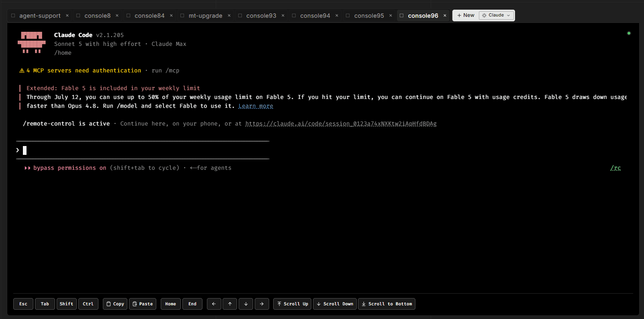
Task: Click the Claude Code pixel mascot logo
Action: click(32, 42)
